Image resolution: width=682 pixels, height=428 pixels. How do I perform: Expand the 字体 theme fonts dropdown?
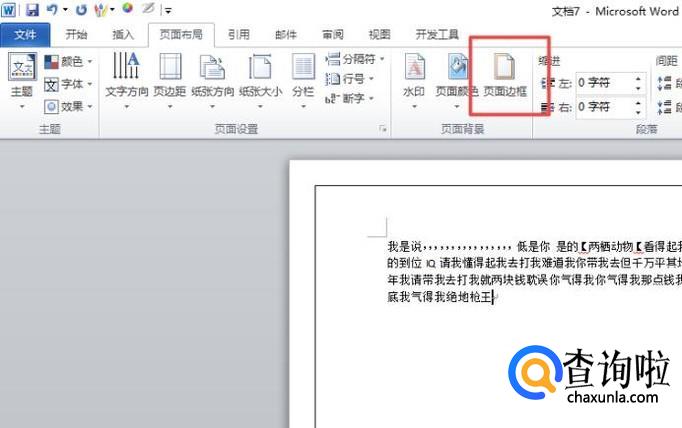click(68, 84)
